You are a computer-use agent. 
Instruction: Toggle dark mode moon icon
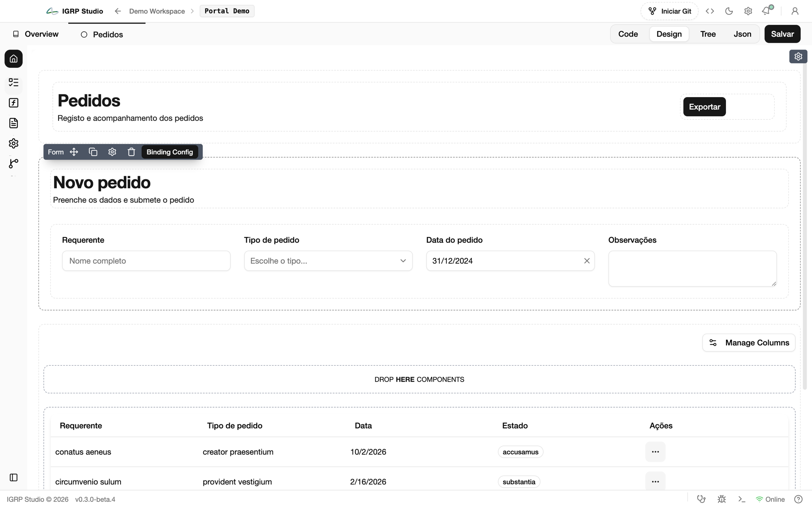click(729, 11)
